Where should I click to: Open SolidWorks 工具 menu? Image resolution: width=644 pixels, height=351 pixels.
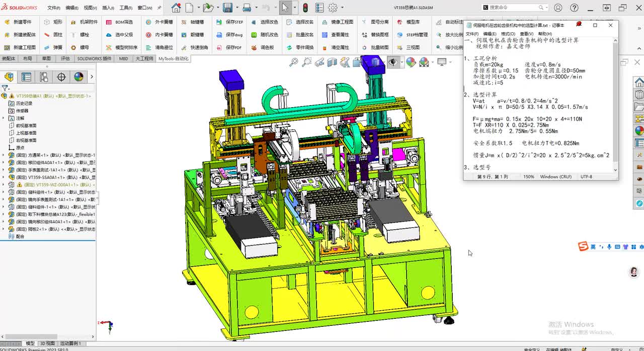(126, 8)
